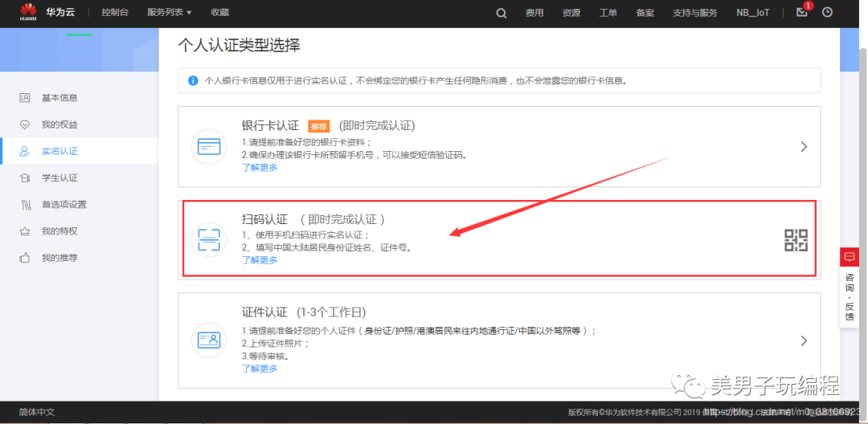Viewport: 868px width, 424px height.
Task: Click the 实名认证 person icon
Action: click(24, 151)
